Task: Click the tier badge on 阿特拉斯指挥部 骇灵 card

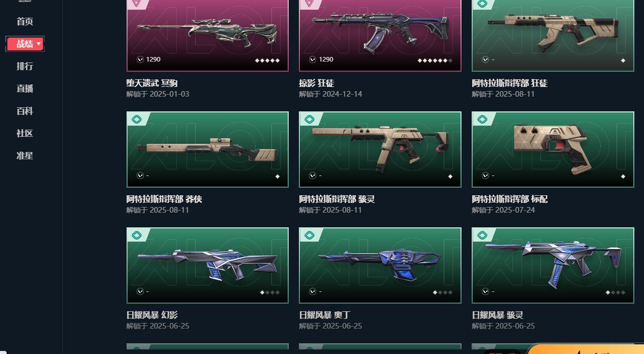Action: tap(309, 120)
